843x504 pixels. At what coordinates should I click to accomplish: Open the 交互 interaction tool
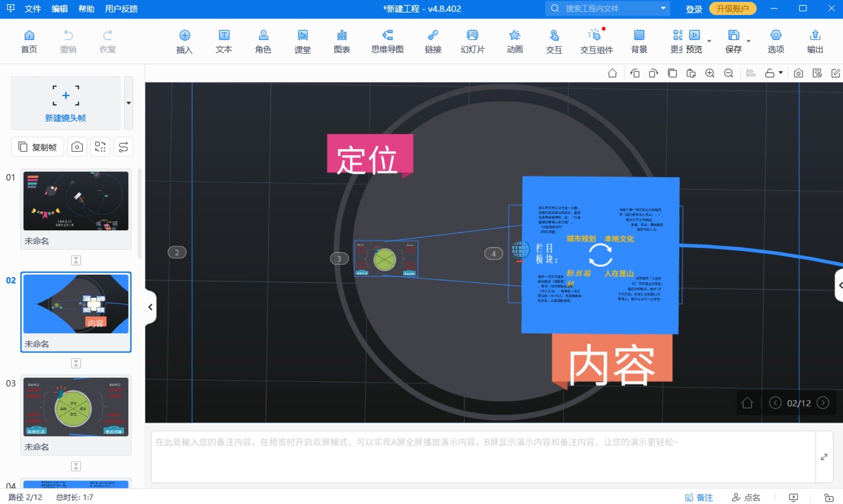[x=554, y=41]
